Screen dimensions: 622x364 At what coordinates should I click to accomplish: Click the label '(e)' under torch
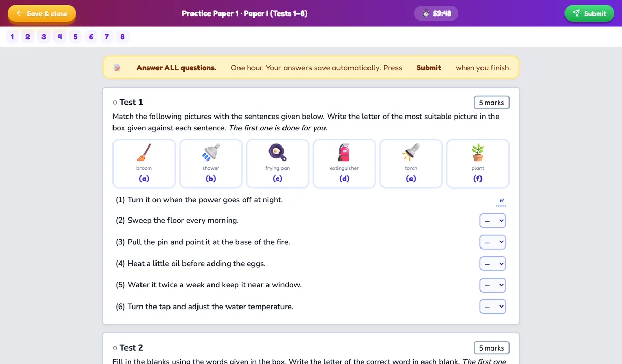[411, 179]
